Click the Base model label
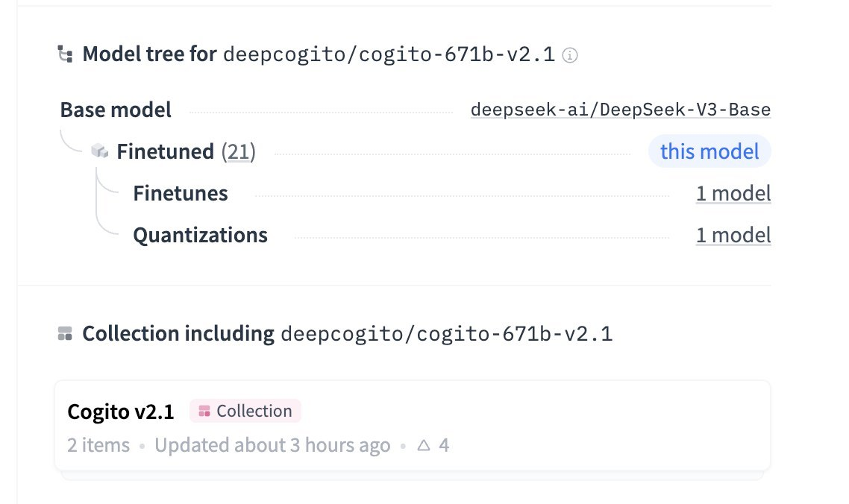 click(x=116, y=110)
